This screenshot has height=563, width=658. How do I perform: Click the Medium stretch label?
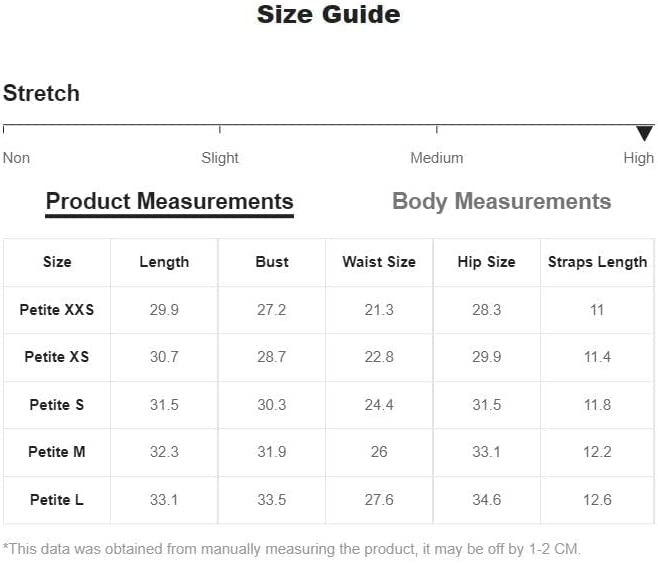tap(437, 158)
